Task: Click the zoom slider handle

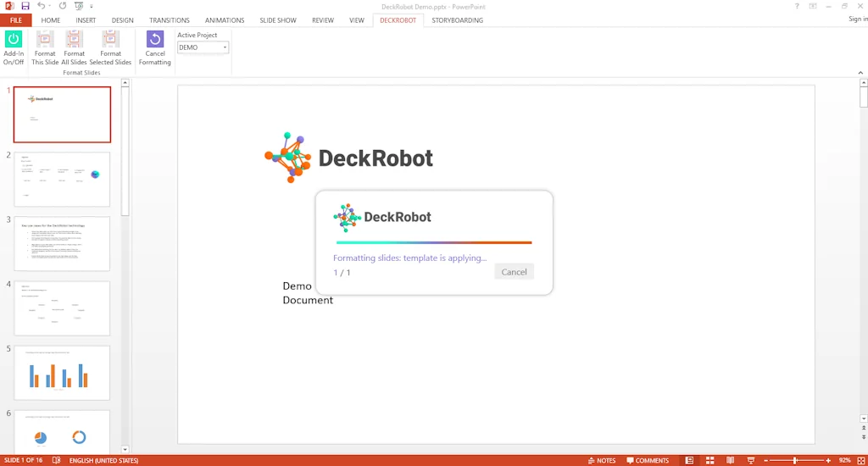Action: pyautogui.click(x=795, y=460)
